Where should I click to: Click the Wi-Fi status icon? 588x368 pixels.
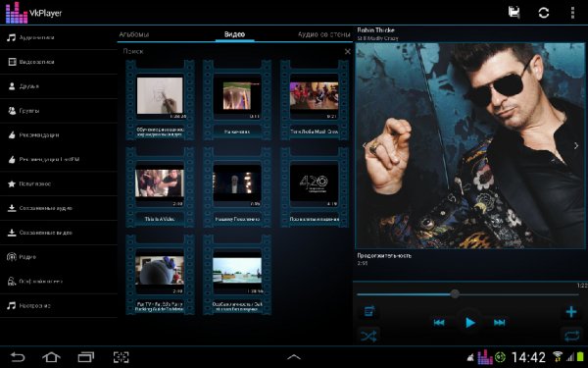[558, 357]
